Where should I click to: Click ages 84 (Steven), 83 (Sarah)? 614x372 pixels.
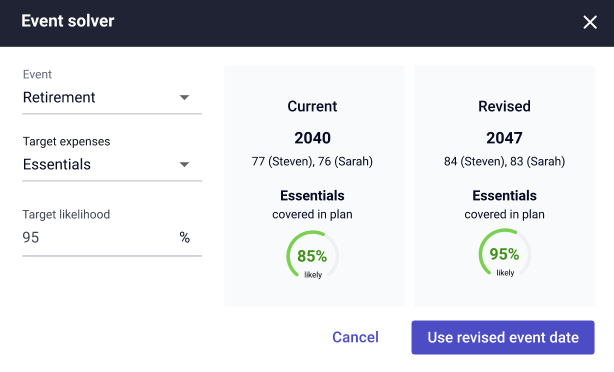pyautogui.click(x=504, y=161)
